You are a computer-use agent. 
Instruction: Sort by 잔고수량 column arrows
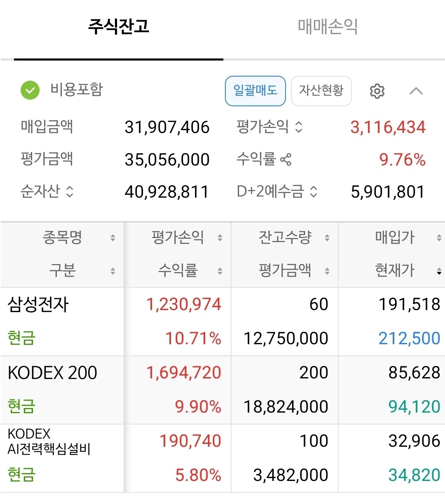coord(327,238)
